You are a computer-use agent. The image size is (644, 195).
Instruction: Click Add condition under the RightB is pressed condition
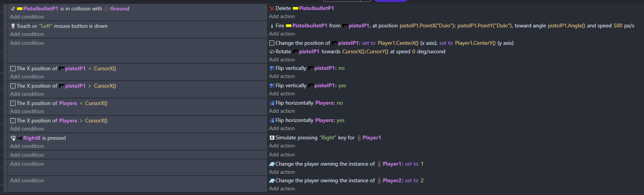pyautogui.click(x=27, y=146)
